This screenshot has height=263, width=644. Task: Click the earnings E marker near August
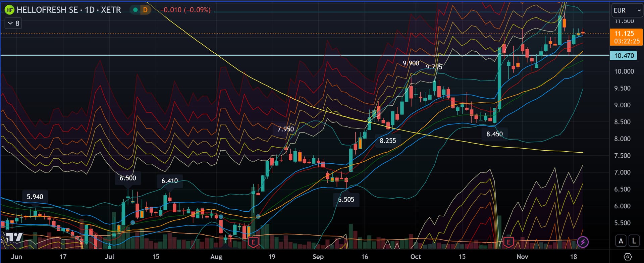point(253,242)
